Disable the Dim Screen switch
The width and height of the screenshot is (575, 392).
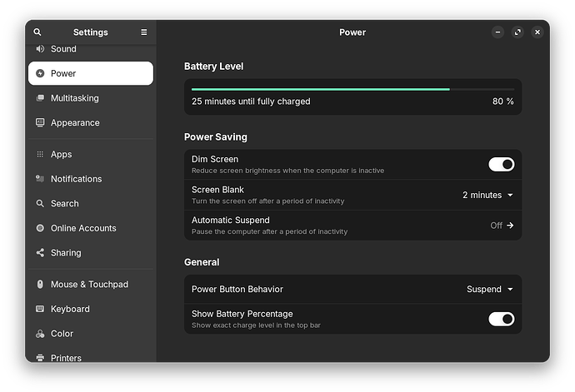point(501,164)
